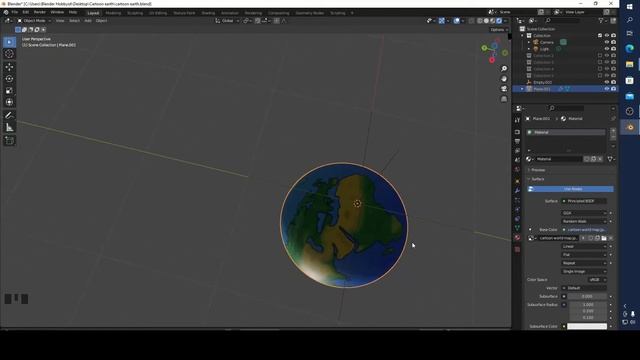Click the Base Color cartoon world map link
The image size is (640, 360).
(584, 230)
